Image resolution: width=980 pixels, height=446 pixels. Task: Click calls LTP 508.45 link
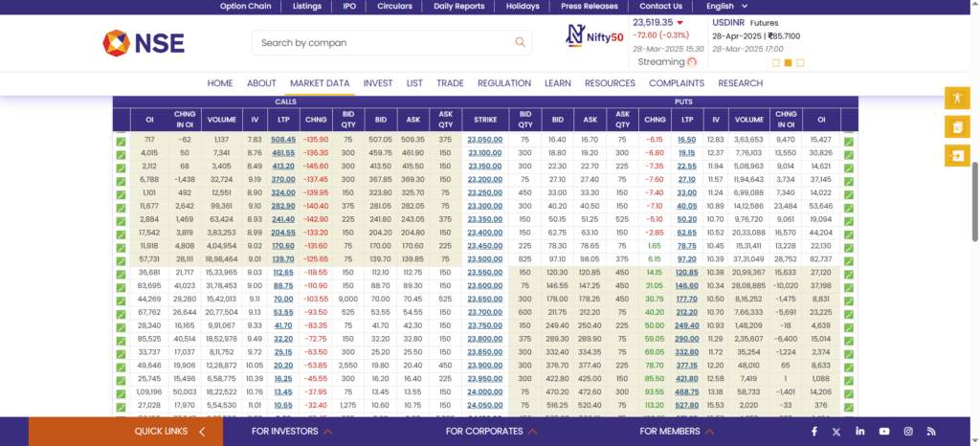(283, 140)
